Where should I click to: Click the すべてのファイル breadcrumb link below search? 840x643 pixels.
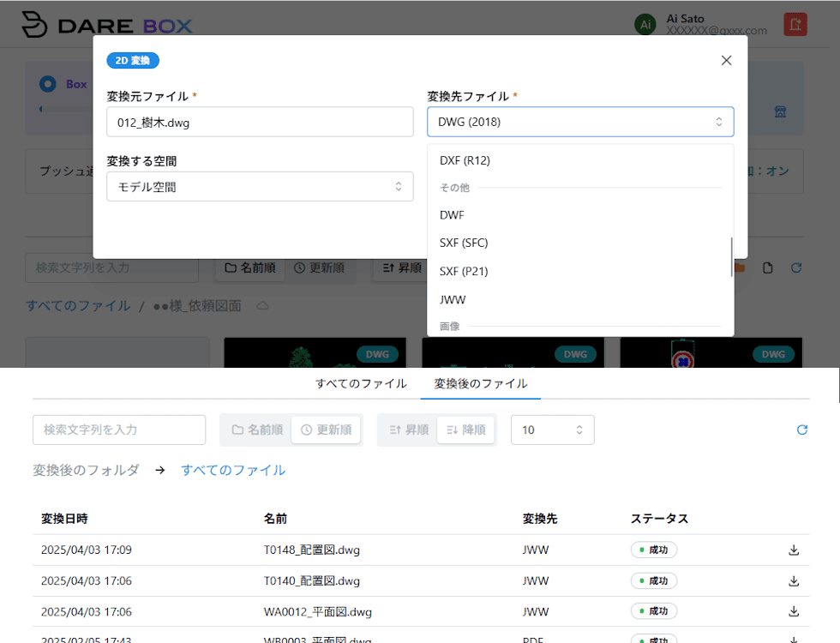233,470
